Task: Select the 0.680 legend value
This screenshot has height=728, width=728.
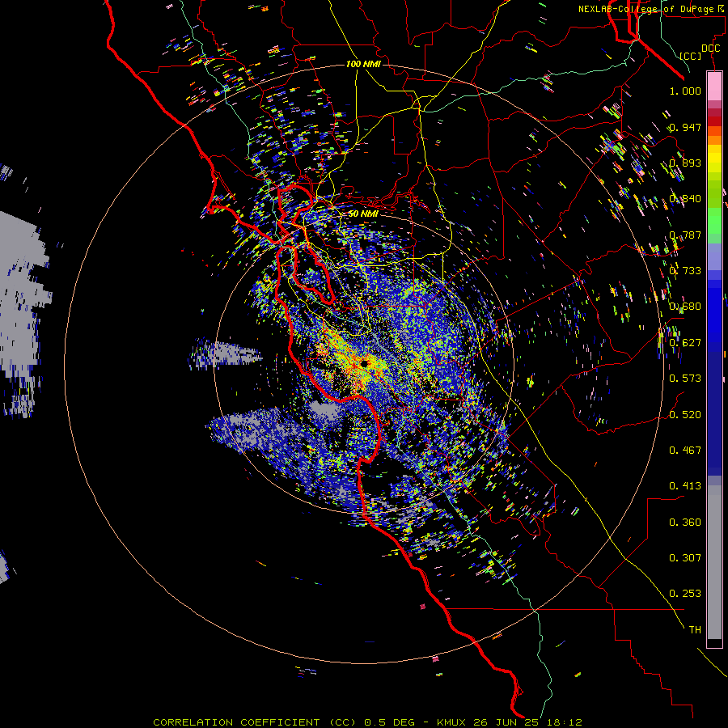Action: 685,306
